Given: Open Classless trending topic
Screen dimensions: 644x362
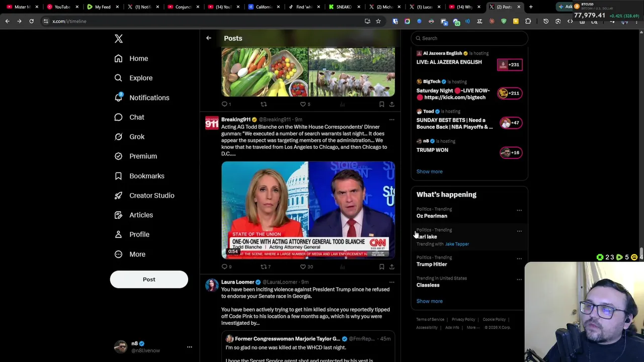Looking at the screenshot, I should pos(428,285).
